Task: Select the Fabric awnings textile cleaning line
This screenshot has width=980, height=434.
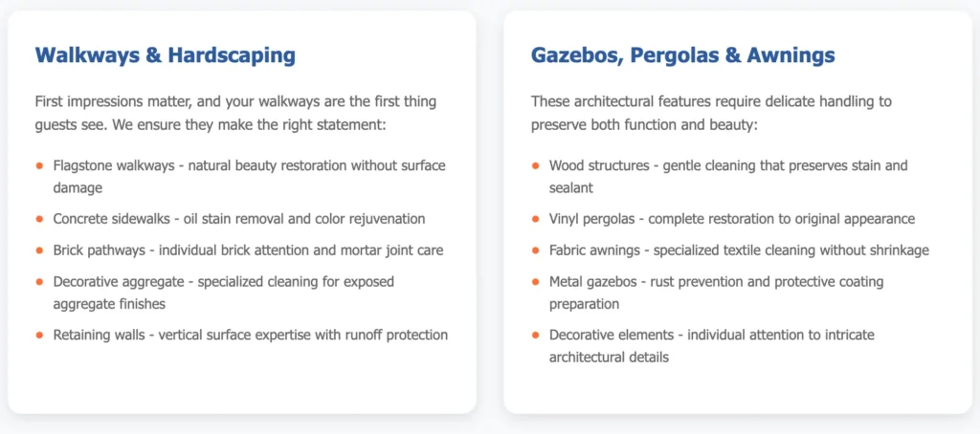Action: [739, 250]
